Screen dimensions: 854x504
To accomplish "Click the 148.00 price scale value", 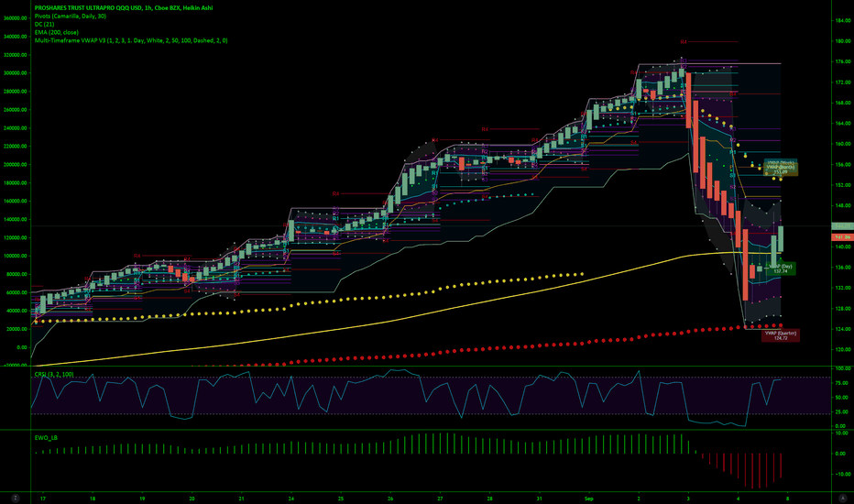I will 843,205.
